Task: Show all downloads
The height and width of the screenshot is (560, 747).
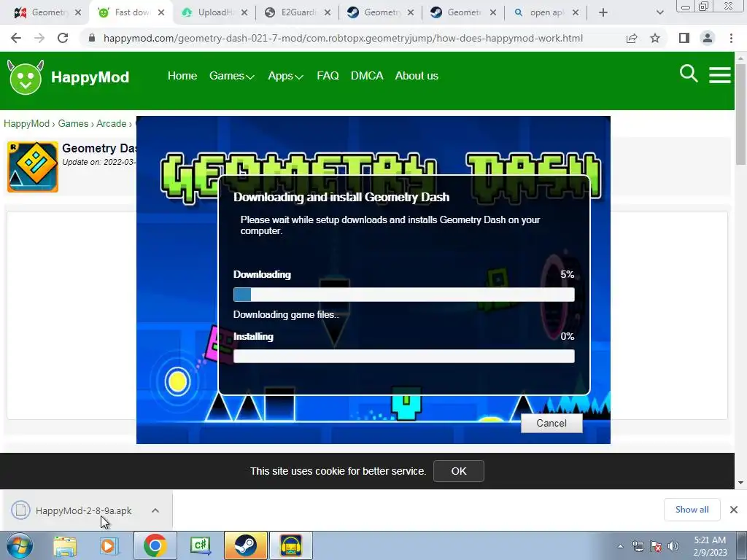Action: (692, 510)
